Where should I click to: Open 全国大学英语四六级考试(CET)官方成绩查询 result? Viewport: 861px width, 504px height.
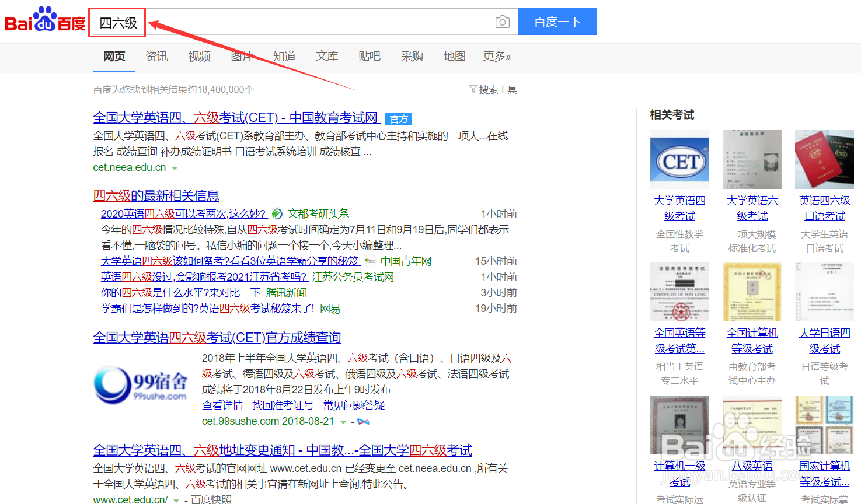pyautogui.click(x=217, y=338)
